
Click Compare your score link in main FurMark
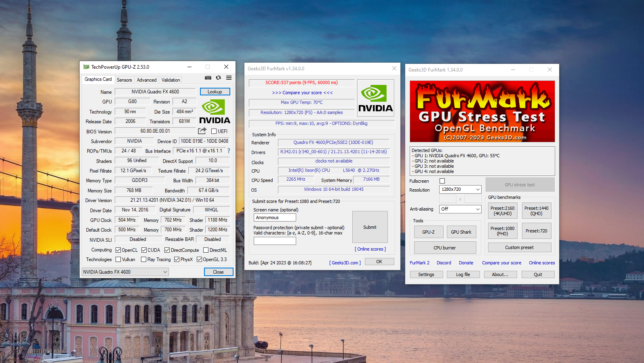point(502,263)
